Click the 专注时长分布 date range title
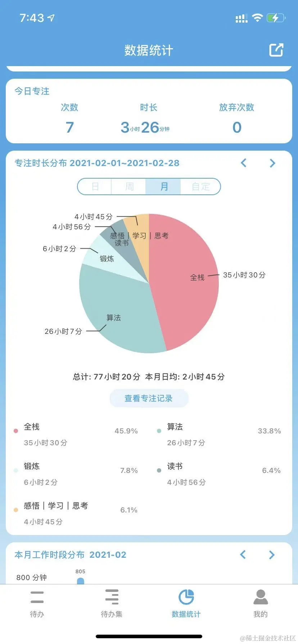This screenshot has height=644, width=298. tap(96, 163)
